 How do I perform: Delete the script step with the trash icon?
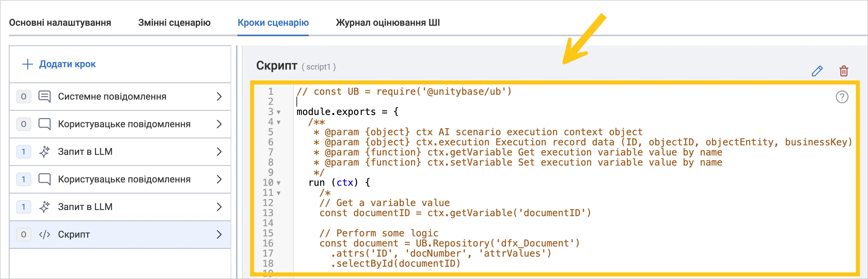(843, 71)
